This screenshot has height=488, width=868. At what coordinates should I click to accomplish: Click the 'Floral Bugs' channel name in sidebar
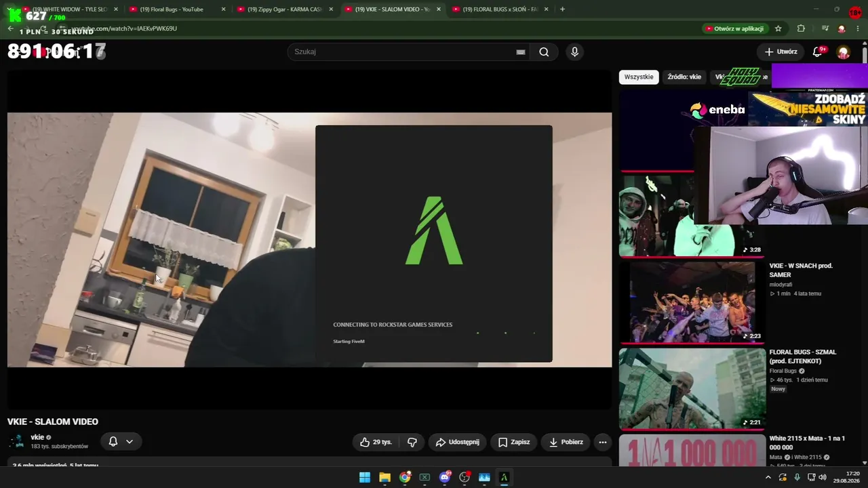[783, 371]
